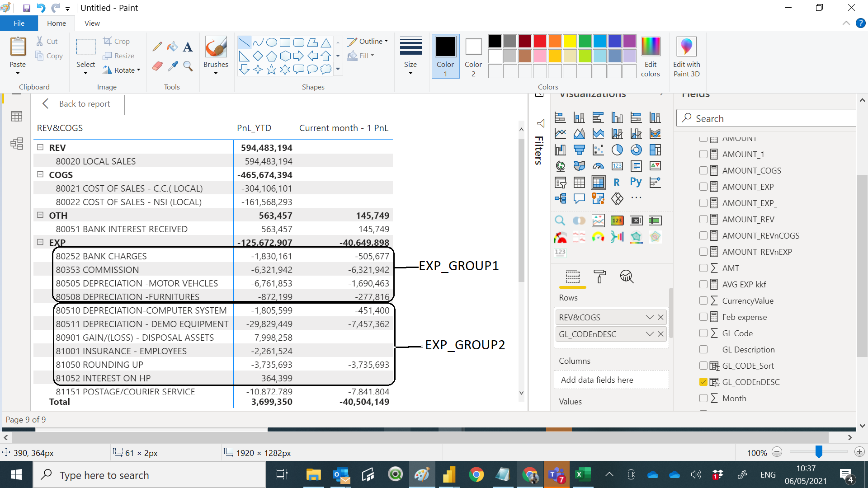Click the Crop button
This screenshot has width=868, height=488.
click(117, 41)
